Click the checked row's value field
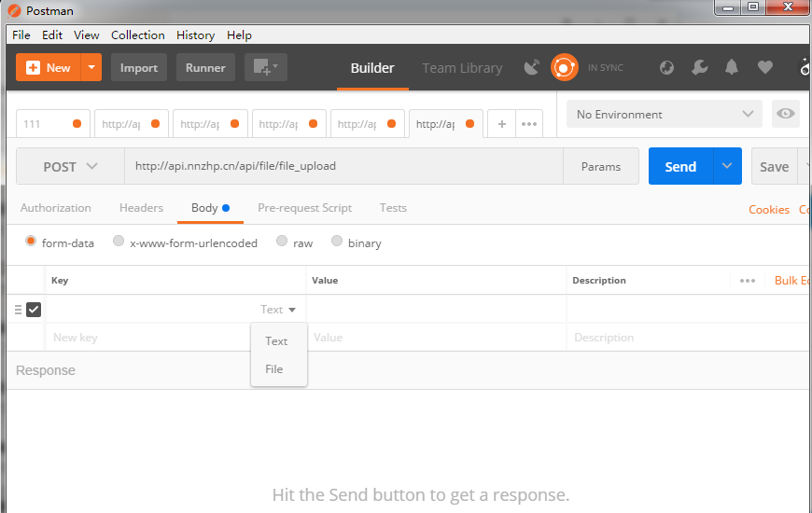 click(436, 310)
